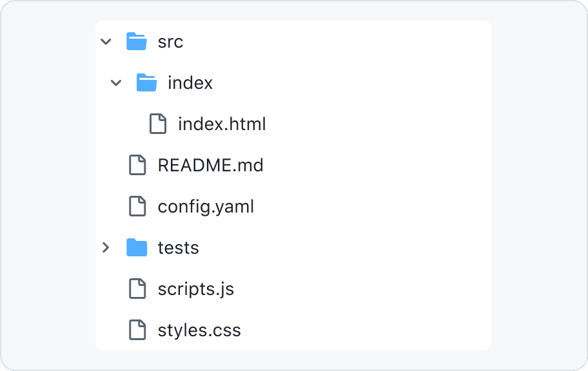This screenshot has height=371, width=588.
Task: Open the index.html file
Action: [222, 124]
